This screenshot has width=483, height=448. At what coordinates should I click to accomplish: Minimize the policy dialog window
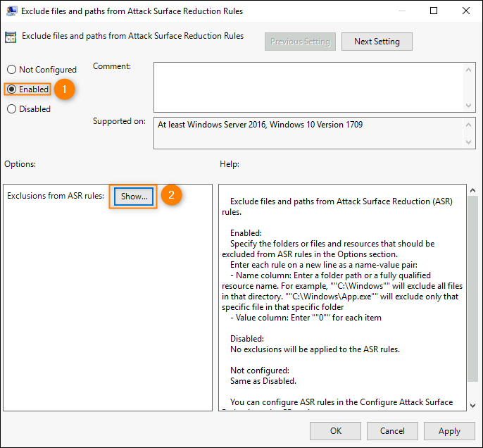[401, 11]
